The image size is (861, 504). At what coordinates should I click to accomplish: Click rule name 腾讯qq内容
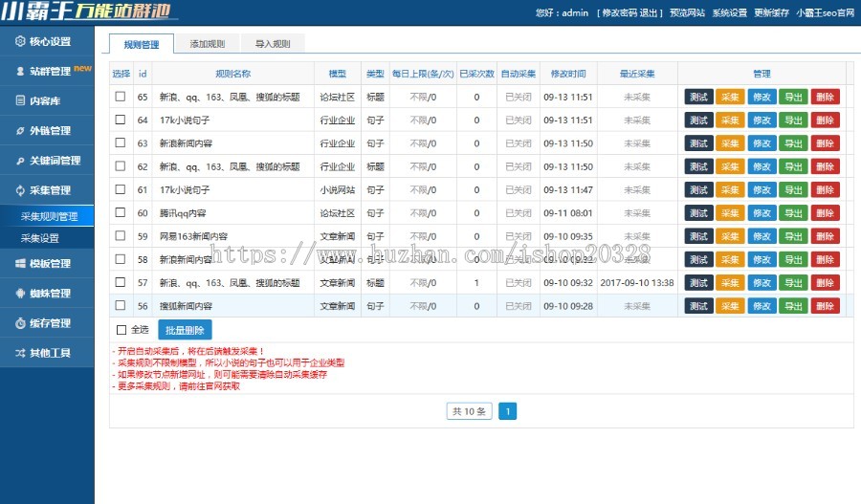click(x=183, y=213)
